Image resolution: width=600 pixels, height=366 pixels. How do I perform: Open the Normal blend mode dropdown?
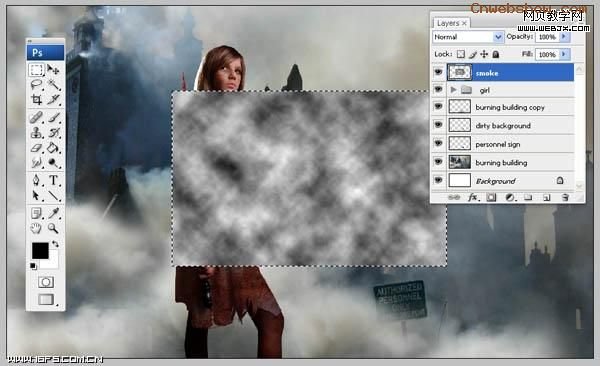tap(468, 37)
